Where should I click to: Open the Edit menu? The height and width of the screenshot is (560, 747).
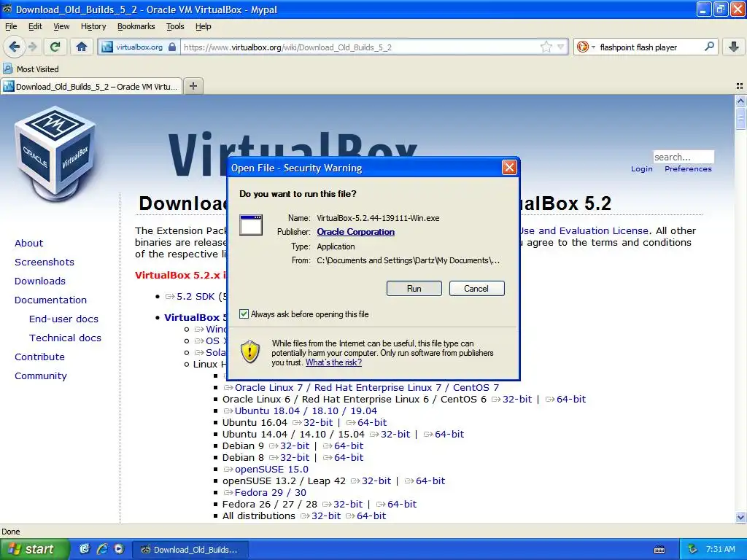tap(35, 26)
